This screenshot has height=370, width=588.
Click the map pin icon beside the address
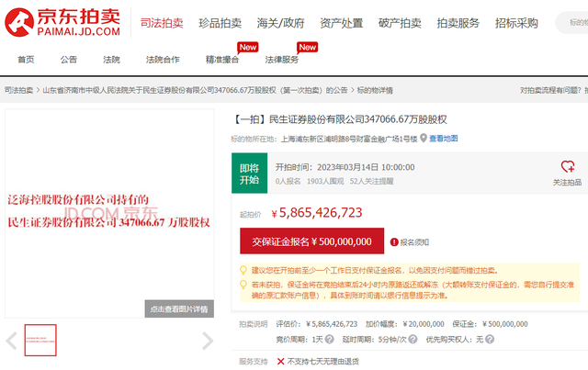click(x=424, y=139)
